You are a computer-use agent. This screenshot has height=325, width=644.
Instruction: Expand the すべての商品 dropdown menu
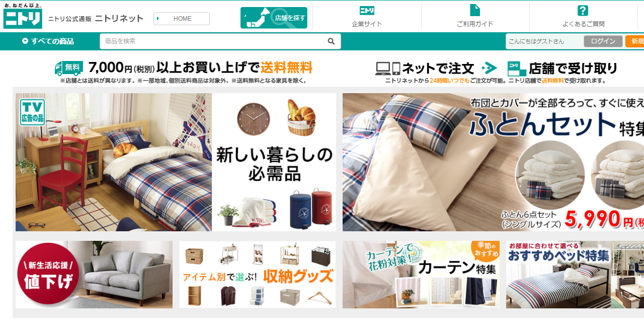[x=48, y=41]
